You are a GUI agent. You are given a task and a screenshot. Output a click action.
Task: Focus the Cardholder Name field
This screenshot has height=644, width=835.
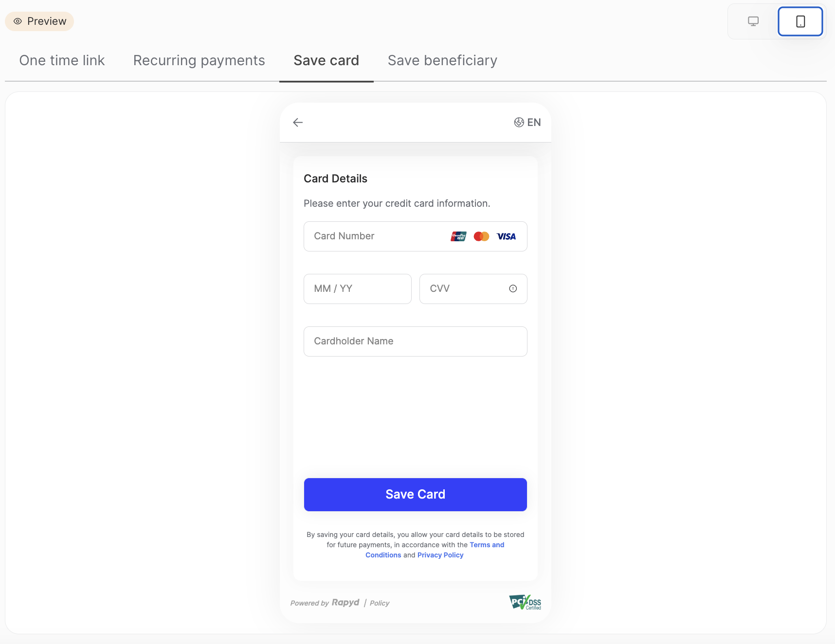415,341
